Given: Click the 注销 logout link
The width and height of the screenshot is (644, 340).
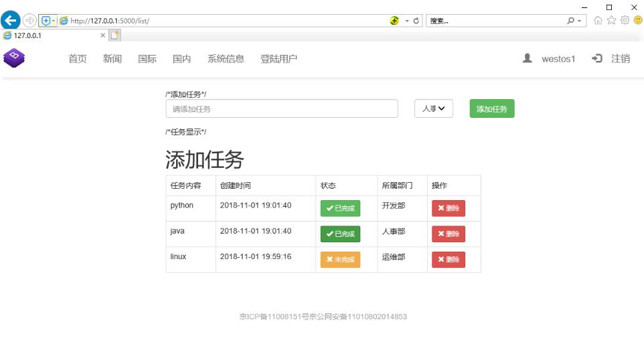Looking at the screenshot, I should click(621, 59).
